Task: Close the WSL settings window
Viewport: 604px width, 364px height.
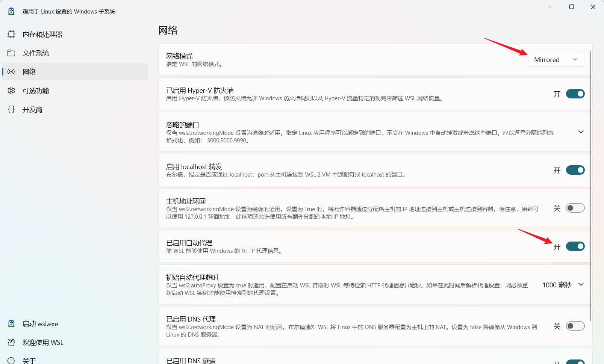Action: [x=593, y=7]
